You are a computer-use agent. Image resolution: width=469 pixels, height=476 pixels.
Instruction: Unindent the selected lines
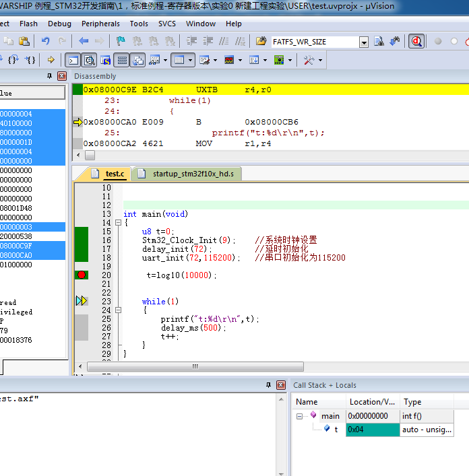coord(208,41)
